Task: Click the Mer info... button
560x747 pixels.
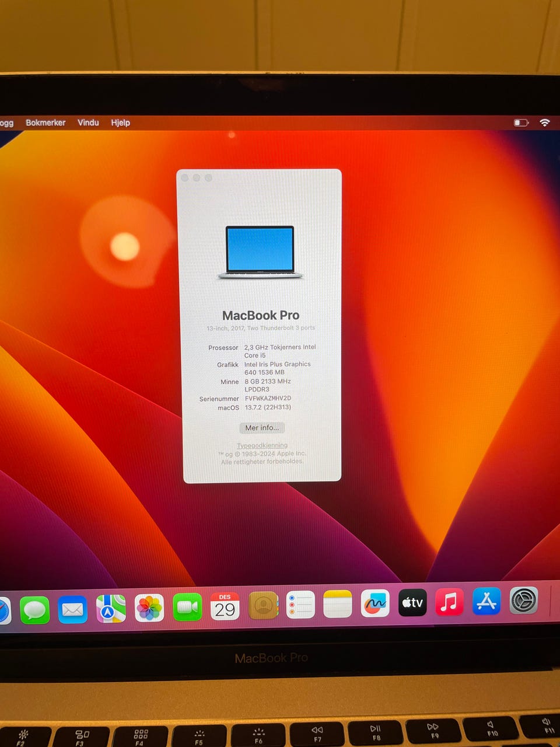Action: coord(262,428)
